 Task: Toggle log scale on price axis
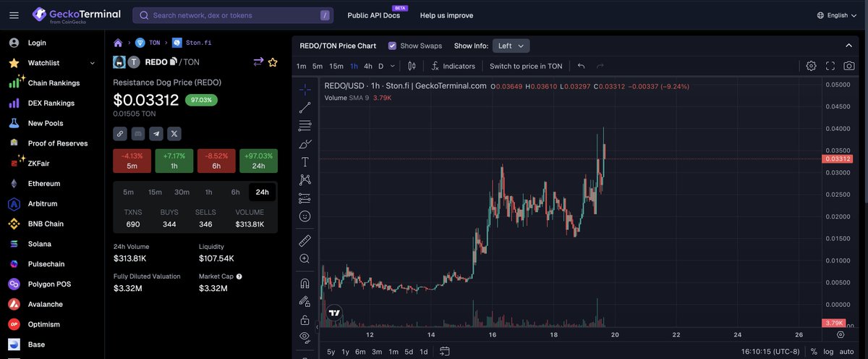point(828,352)
